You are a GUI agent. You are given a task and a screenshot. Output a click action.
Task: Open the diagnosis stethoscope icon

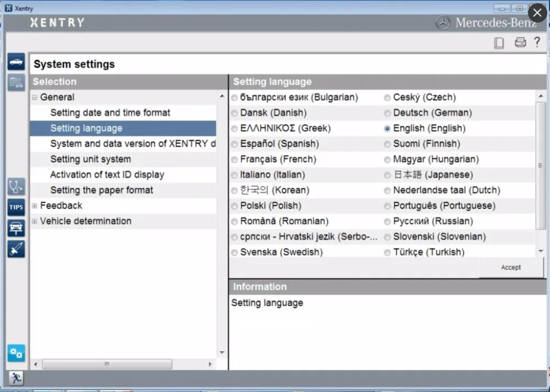point(16,186)
